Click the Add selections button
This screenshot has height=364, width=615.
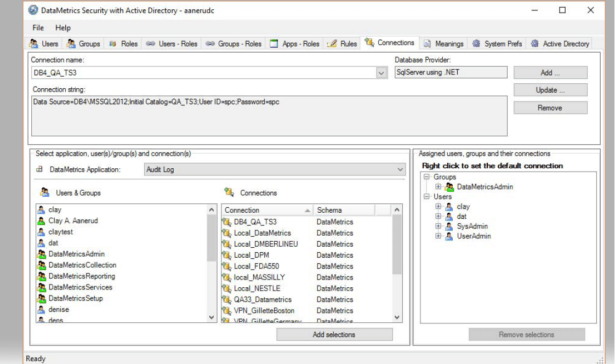334,334
